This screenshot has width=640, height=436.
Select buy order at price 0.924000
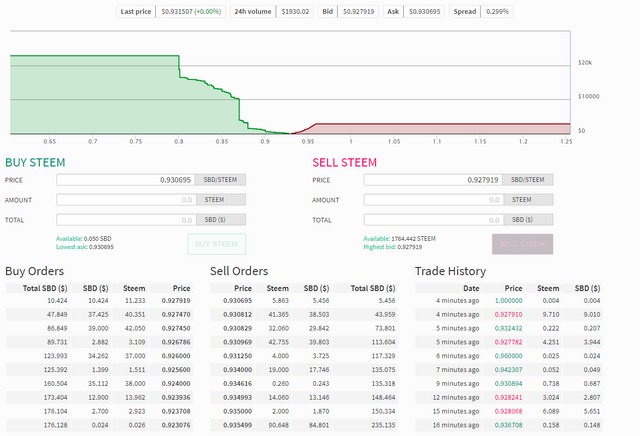click(99, 384)
